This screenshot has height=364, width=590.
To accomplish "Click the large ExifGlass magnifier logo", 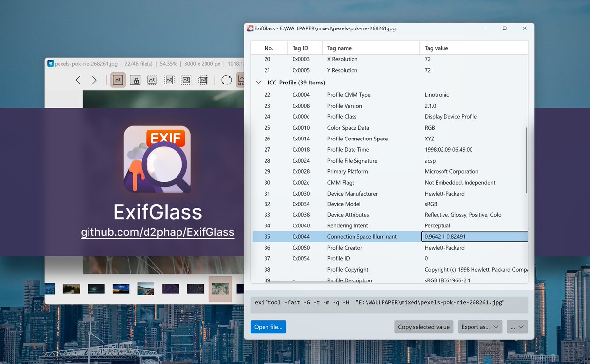I will coord(157,159).
